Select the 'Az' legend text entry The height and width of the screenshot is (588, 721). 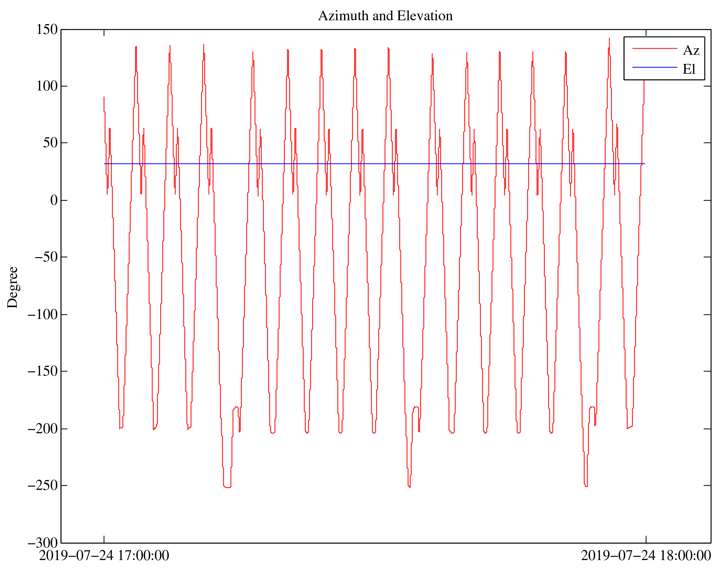(691, 51)
